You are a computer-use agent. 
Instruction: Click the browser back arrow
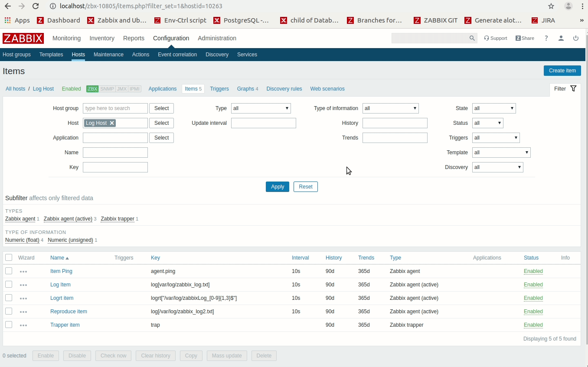point(8,6)
